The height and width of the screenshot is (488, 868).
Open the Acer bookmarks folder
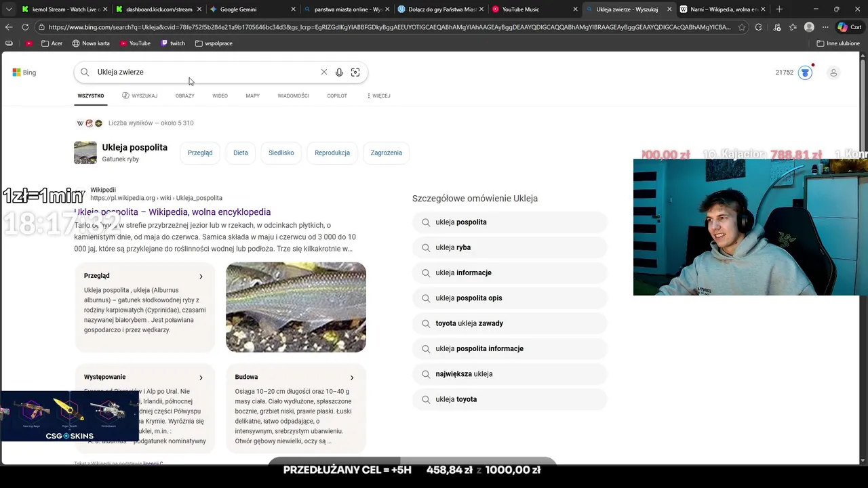[52, 43]
